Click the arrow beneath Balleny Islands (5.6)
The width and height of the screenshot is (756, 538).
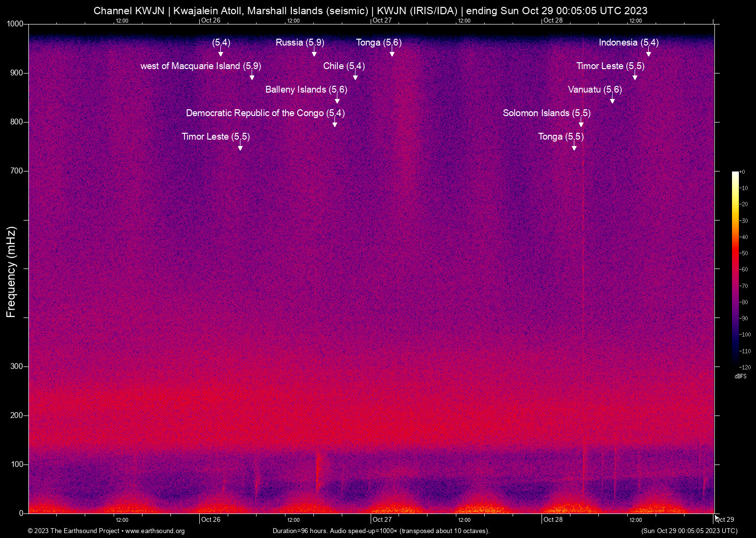click(x=337, y=100)
